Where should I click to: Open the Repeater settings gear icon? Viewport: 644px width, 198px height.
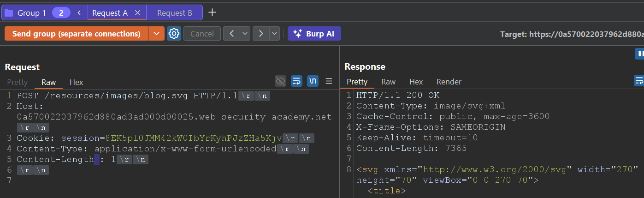(x=174, y=34)
